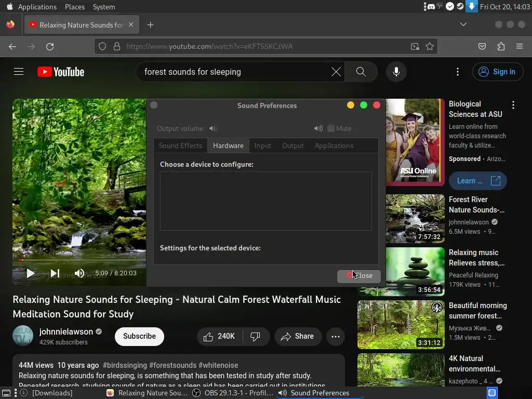This screenshot has width=532, height=399.
Task: Click the YouTube URL address field
Action: click(265, 46)
